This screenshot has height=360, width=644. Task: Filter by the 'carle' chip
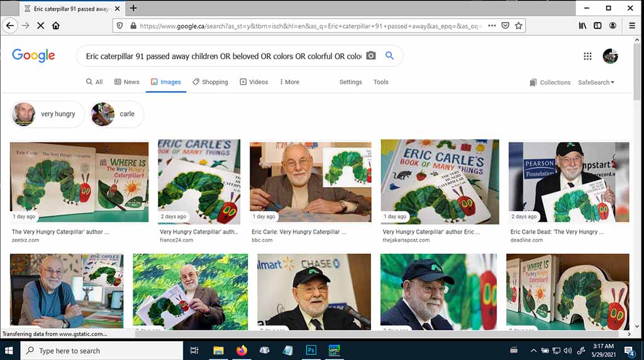[116, 114]
